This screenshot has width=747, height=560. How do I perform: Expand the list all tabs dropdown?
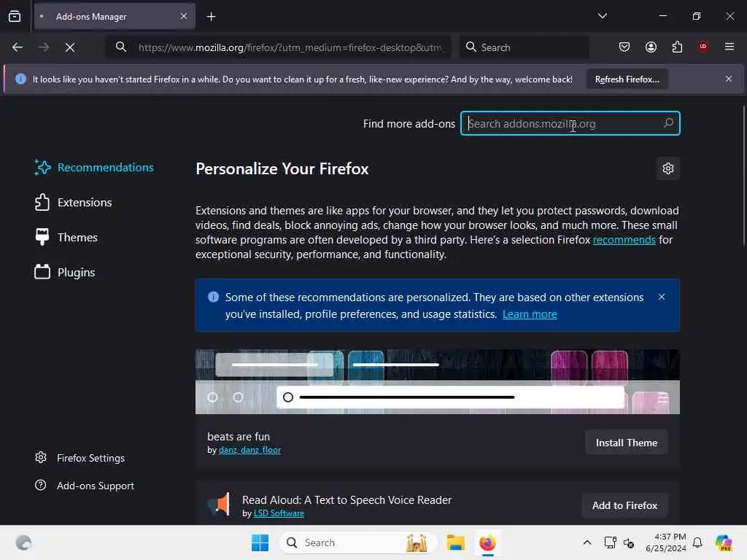(602, 16)
